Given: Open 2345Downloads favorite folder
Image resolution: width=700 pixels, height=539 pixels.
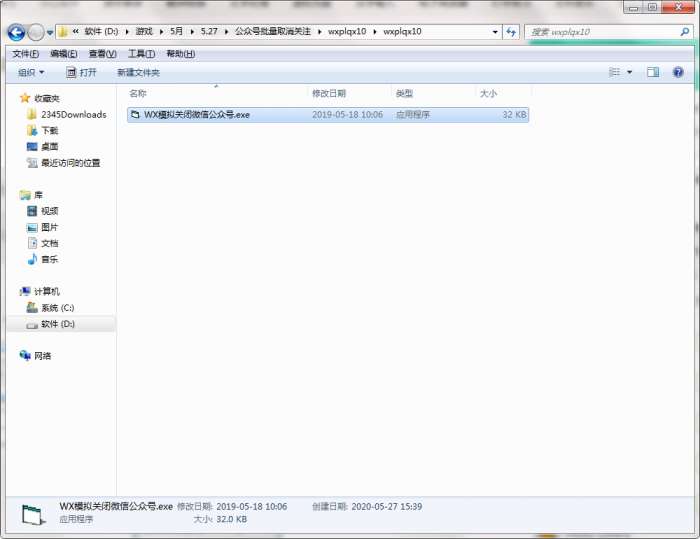Looking at the screenshot, I should pyautogui.click(x=74, y=115).
